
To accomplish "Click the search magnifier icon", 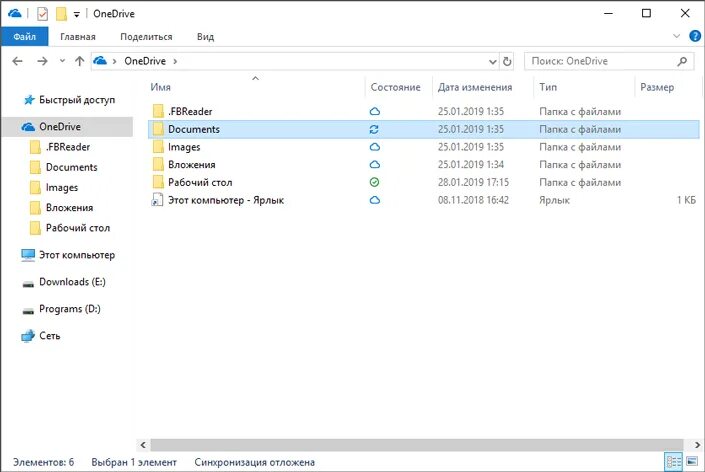I will (x=682, y=61).
